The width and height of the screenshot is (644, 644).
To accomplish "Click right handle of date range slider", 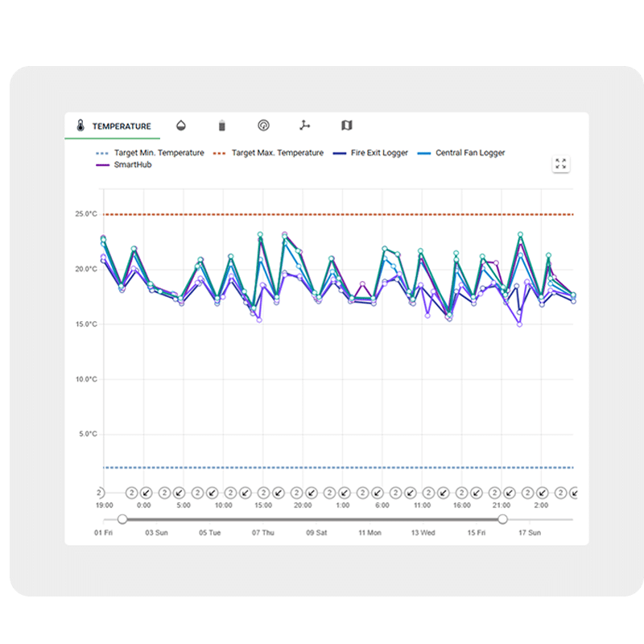I will [x=502, y=519].
